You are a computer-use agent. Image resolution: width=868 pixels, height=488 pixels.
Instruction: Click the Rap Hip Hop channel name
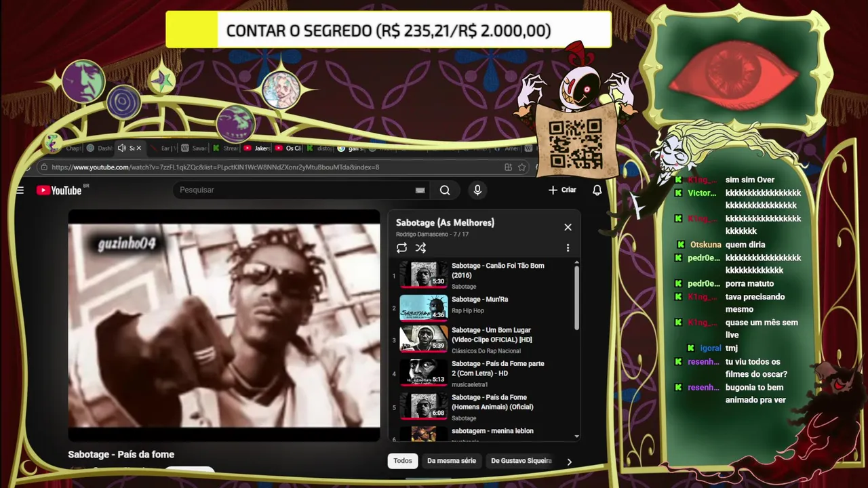click(468, 310)
